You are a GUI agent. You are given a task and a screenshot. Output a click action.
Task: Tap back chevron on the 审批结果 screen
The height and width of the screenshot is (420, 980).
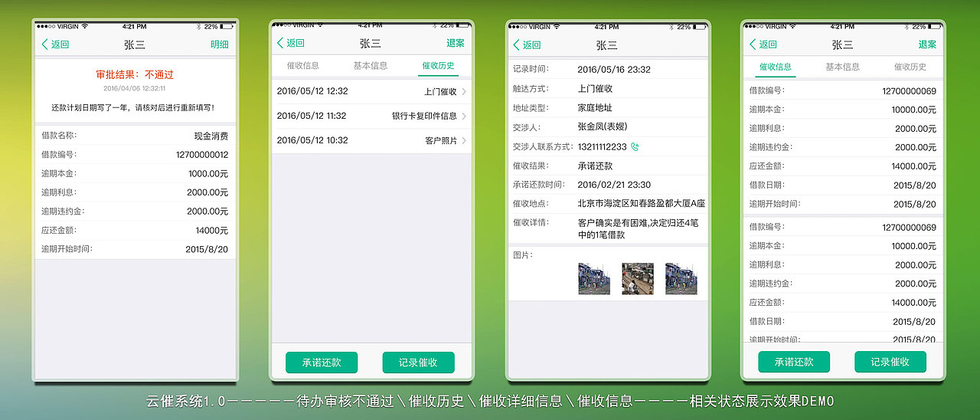click(x=45, y=44)
